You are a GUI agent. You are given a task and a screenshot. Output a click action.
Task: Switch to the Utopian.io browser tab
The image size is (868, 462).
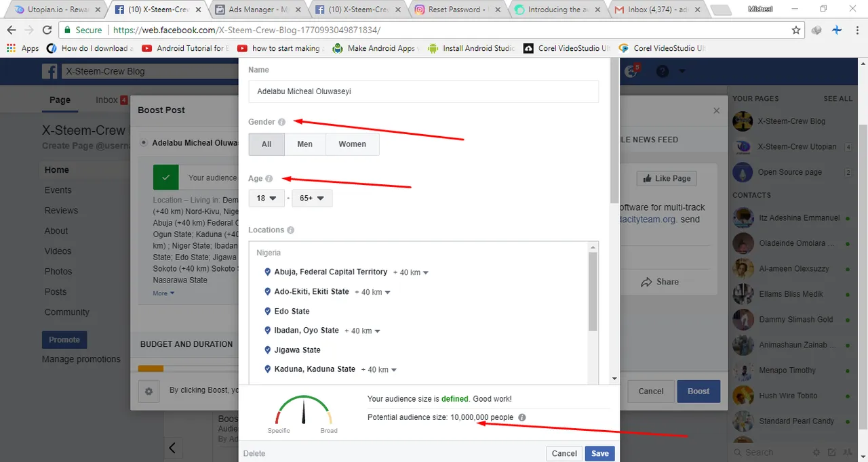coord(58,9)
